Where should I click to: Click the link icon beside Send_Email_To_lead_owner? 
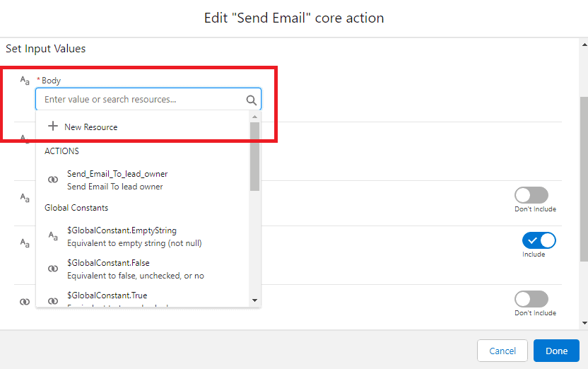(53, 180)
